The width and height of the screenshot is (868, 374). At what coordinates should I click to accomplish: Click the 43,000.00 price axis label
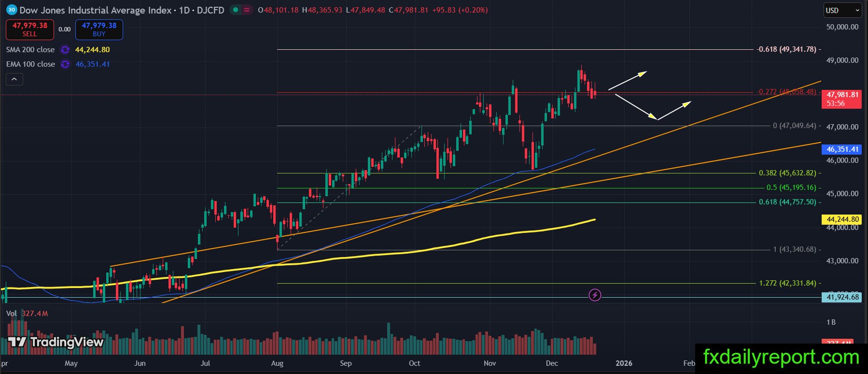point(842,261)
